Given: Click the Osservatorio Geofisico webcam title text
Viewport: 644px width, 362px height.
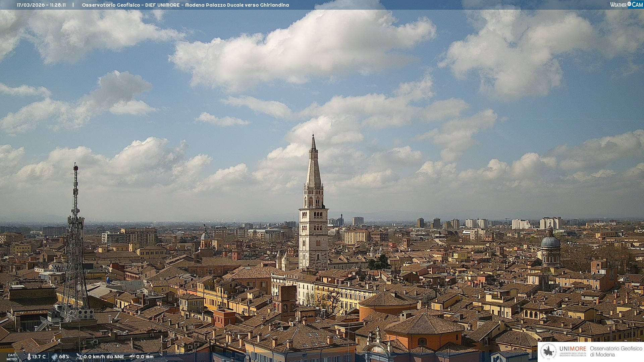Looking at the screenshot, I should point(185,5).
